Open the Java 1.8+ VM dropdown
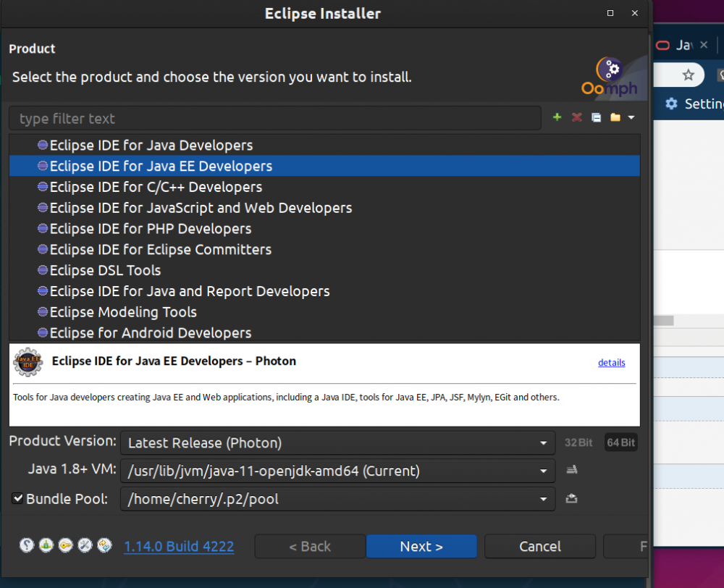The image size is (724, 588). pyautogui.click(x=543, y=470)
